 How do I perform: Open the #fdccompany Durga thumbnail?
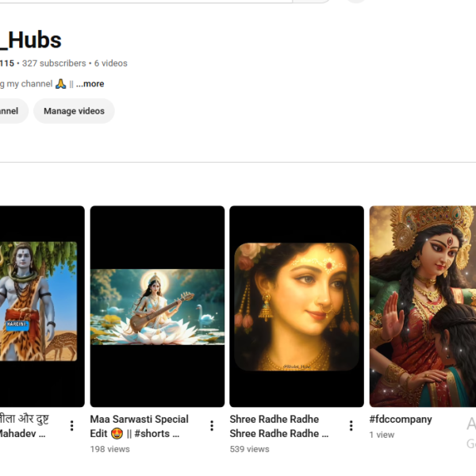[423, 306]
